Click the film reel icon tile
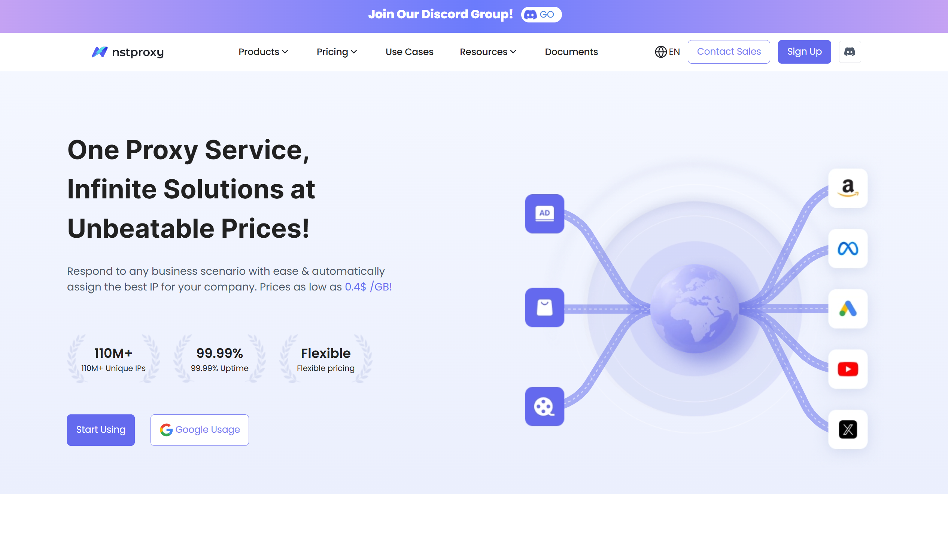The height and width of the screenshot is (560, 948). [544, 407]
